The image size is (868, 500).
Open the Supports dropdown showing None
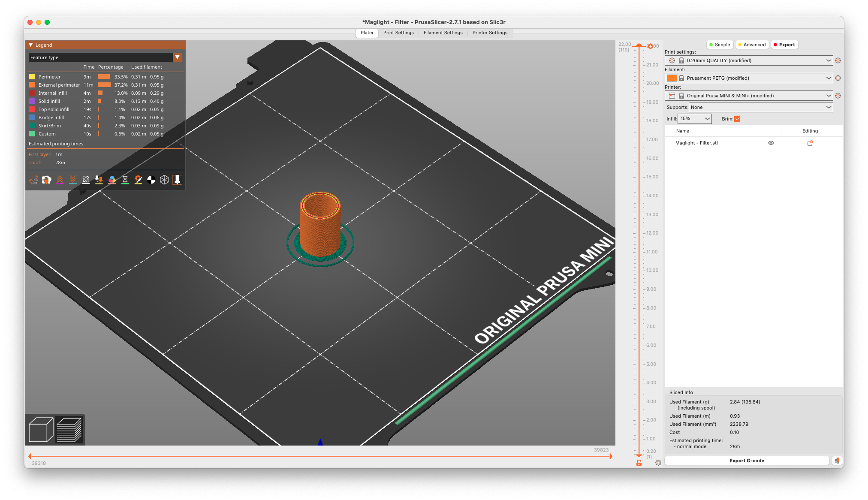tap(761, 107)
